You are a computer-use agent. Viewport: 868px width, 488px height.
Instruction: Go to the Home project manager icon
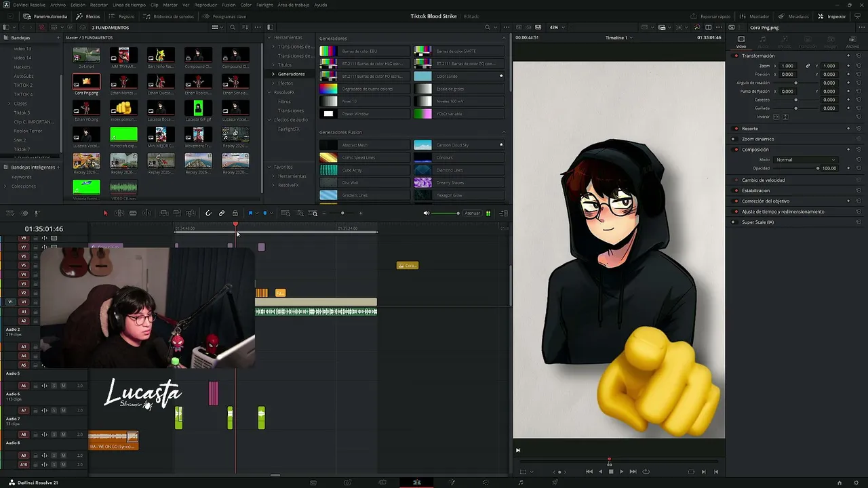(840, 483)
